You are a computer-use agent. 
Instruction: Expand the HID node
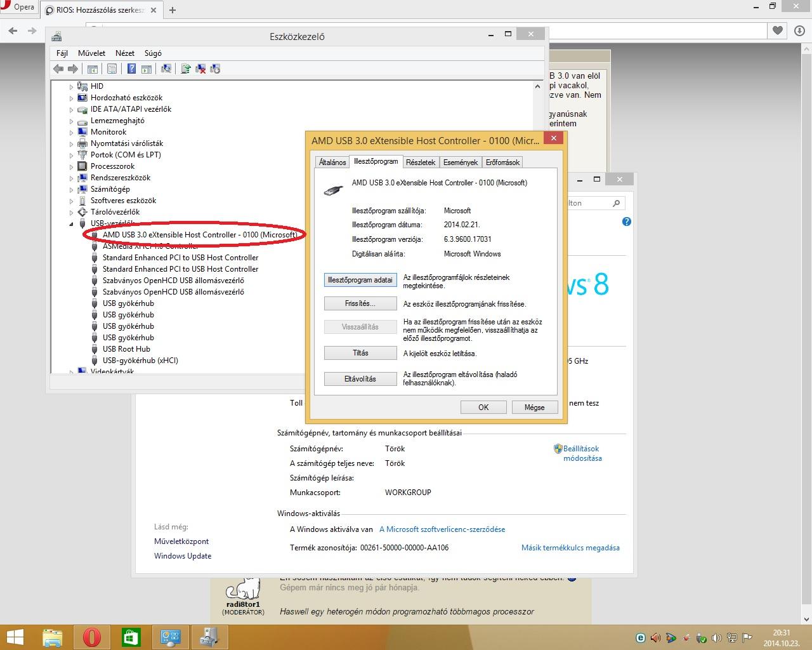[x=71, y=86]
